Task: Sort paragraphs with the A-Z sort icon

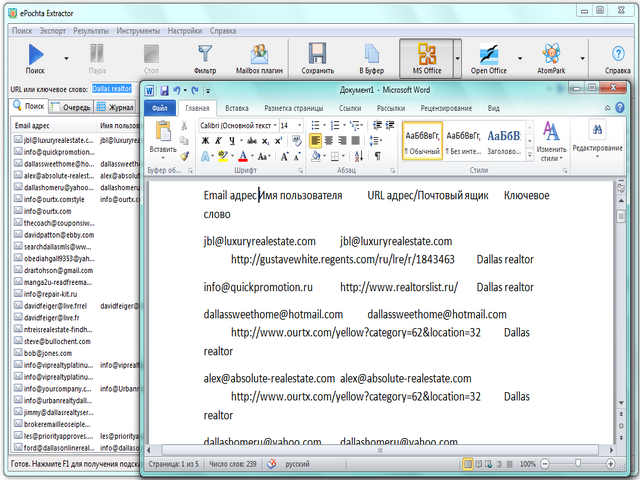Action: pos(358,156)
